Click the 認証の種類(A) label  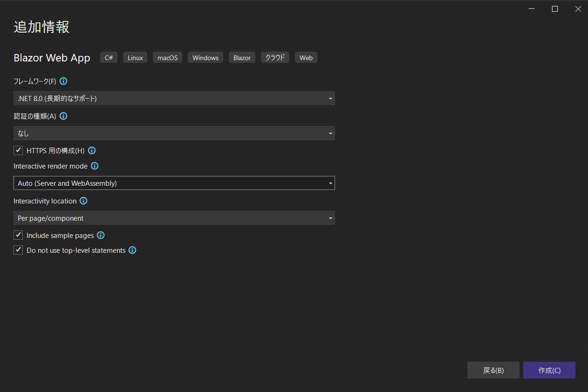[35, 116]
